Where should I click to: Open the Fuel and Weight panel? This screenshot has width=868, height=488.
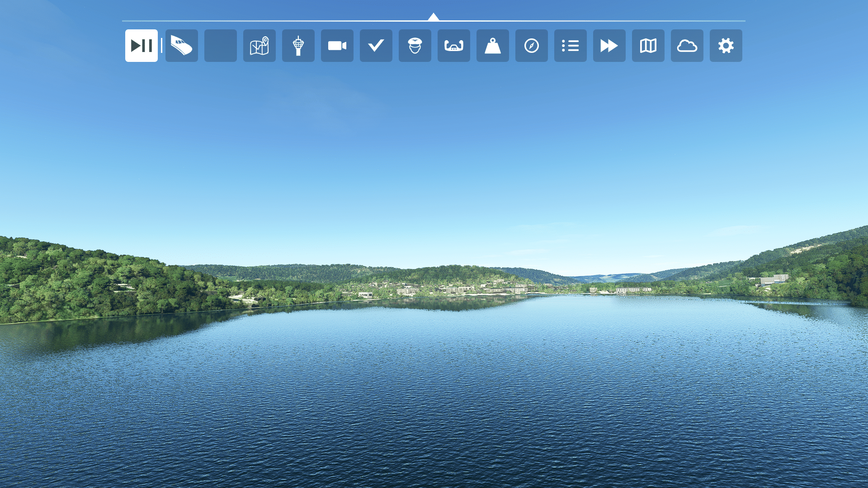tap(492, 46)
